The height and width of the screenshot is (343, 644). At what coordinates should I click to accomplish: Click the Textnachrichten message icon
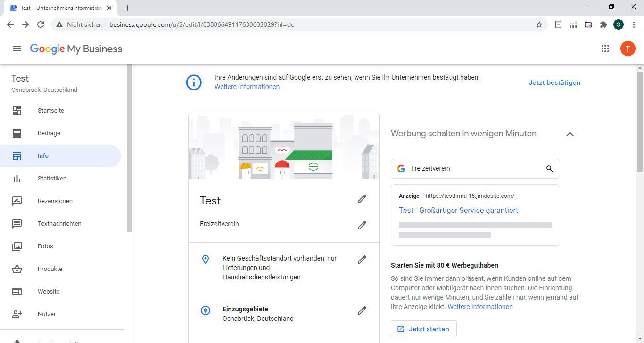tap(17, 224)
